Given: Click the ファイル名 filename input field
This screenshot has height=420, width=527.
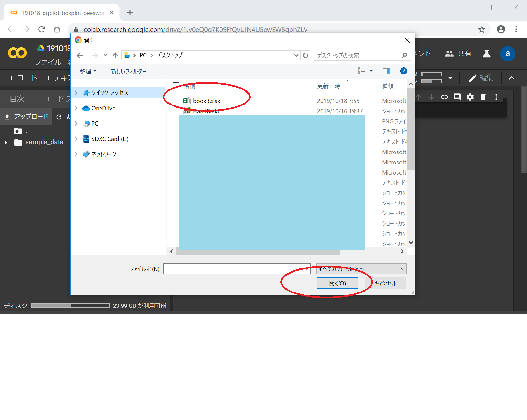Looking at the screenshot, I should coord(236,269).
